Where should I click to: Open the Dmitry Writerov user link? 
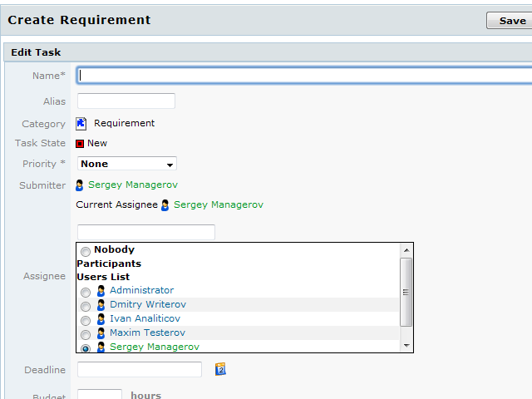pos(148,304)
